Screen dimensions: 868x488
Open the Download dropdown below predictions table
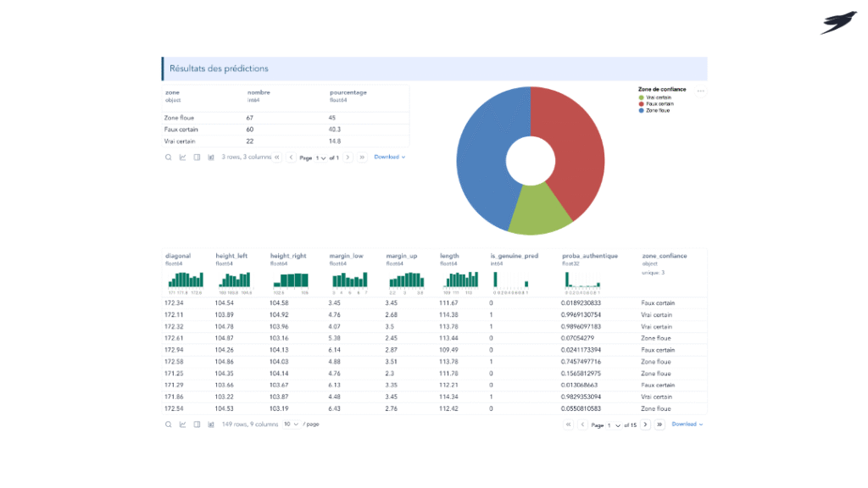[x=687, y=424]
